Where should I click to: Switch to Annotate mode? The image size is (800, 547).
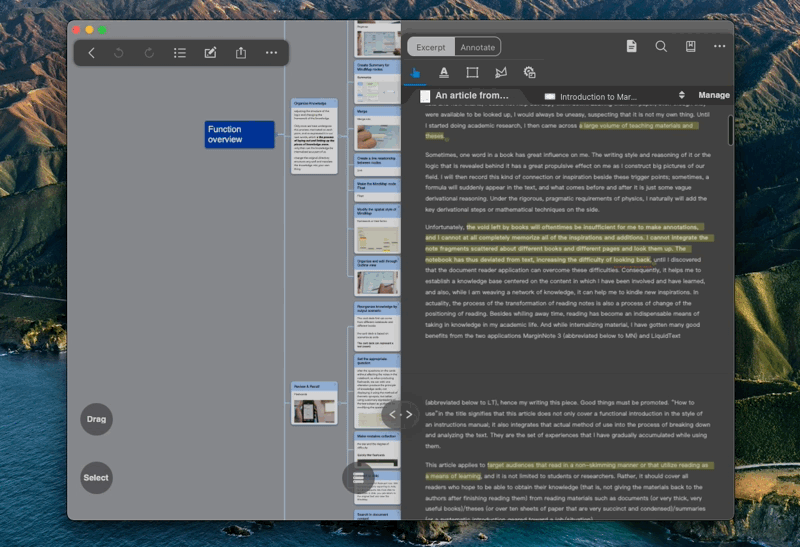(x=478, y=47)
